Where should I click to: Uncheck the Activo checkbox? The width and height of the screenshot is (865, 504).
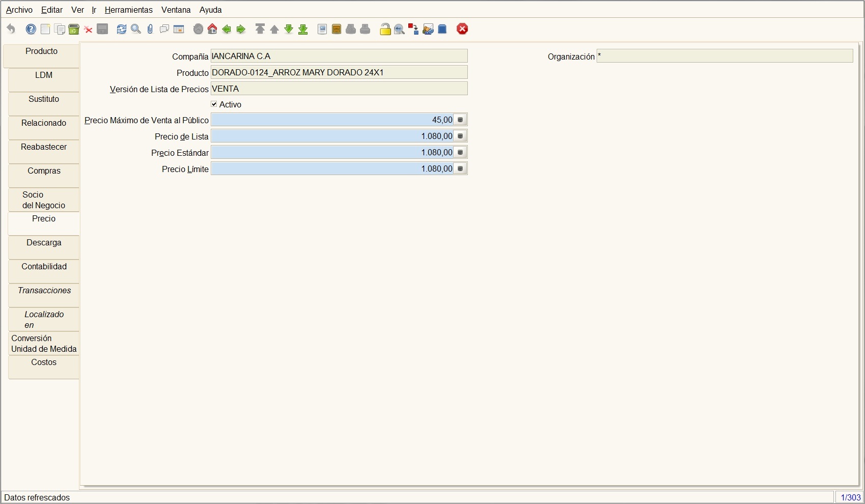[x=214, y=104]
